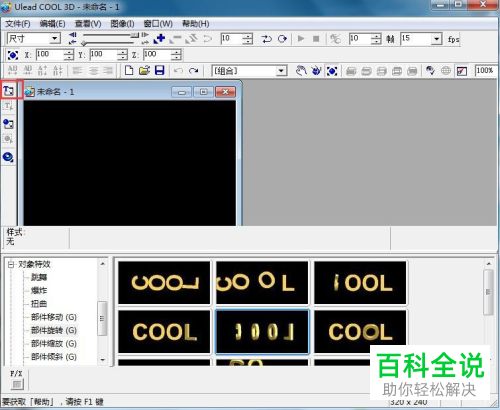The width and height of the screenshot is (500, 410).
Task: Click the Z value input field
Action: 157,55
